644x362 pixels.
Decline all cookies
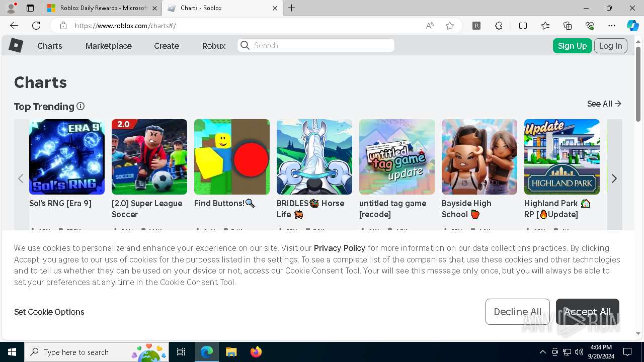pyautogui.click(x=518, y=312)
